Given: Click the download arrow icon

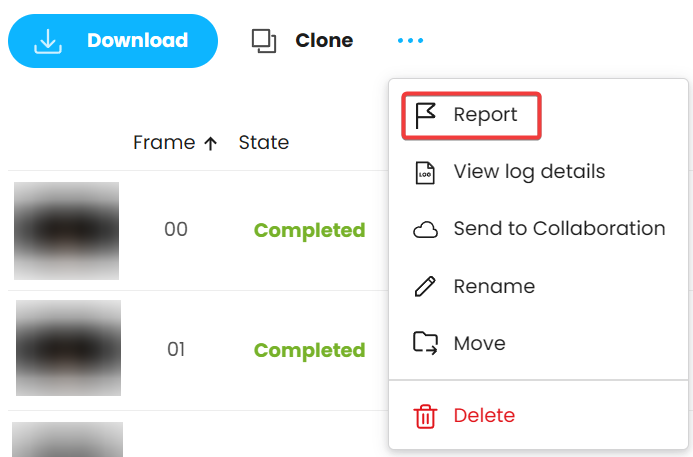Looking at the screenshot, I should tap(48, 41).
